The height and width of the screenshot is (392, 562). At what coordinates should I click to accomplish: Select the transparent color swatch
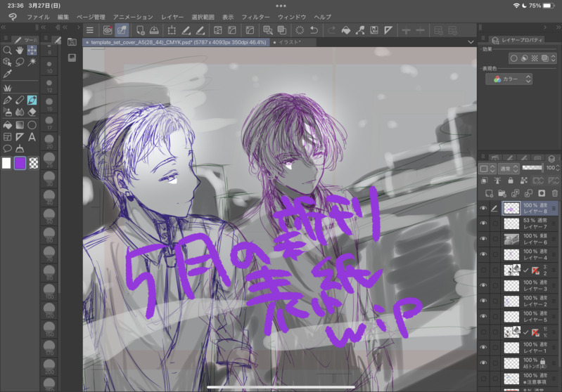point(33,163)
